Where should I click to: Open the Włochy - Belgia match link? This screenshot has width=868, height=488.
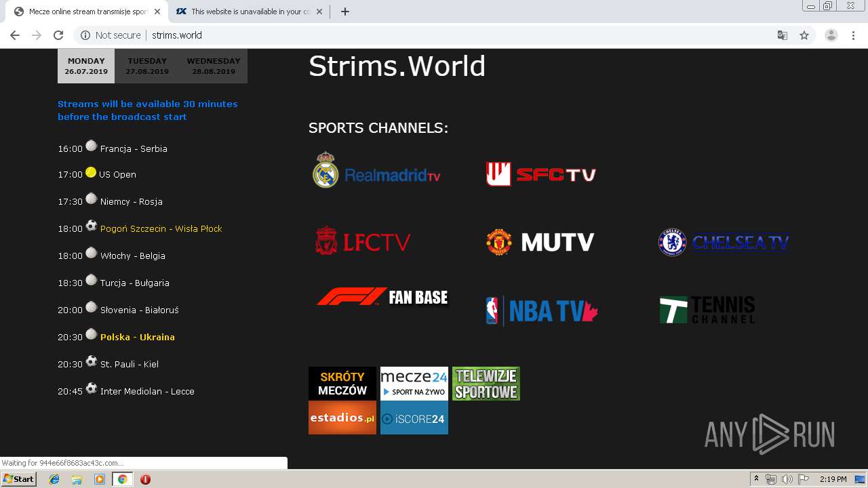click(x=133, y=256)
